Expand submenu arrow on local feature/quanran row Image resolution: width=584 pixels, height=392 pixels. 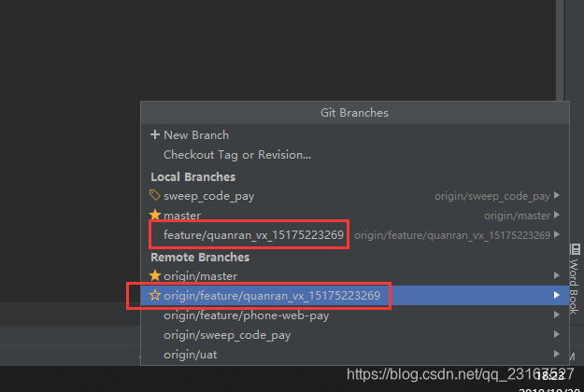(557, 234)
